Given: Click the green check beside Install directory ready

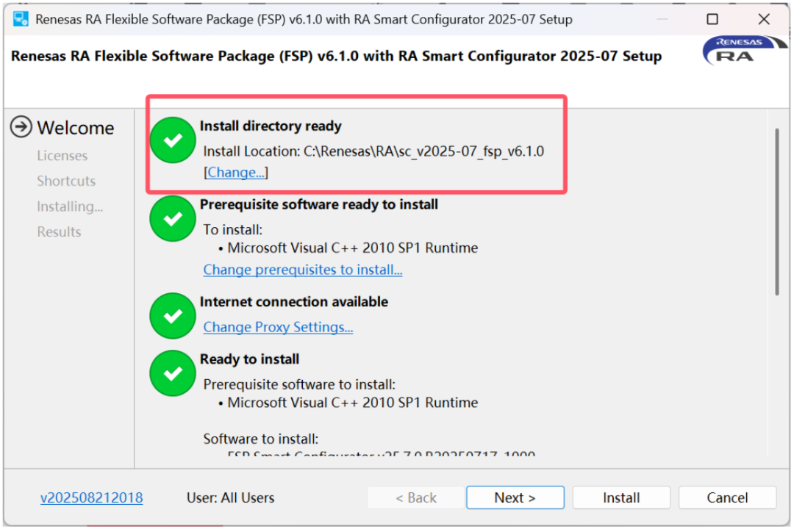Looking at the screenshot, I should [173, 140].
